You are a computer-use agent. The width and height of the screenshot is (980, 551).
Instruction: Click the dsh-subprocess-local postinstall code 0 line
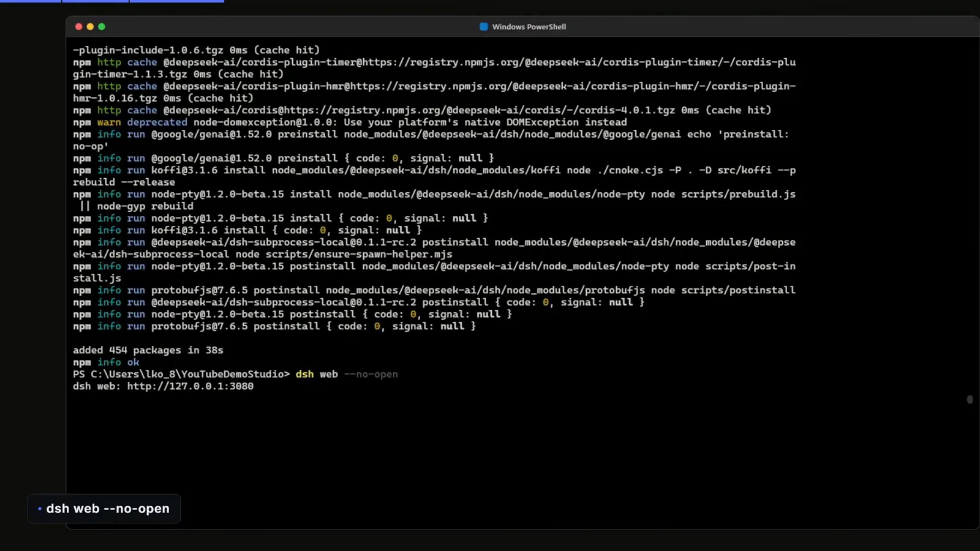tap(359, 302)
